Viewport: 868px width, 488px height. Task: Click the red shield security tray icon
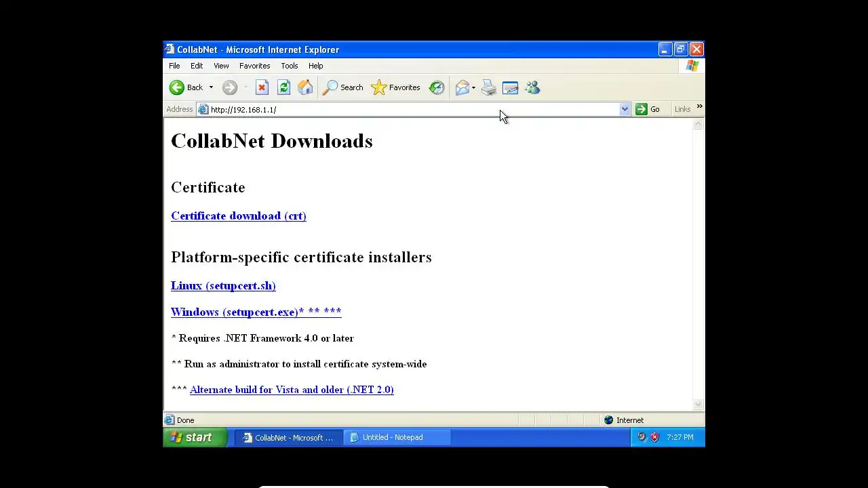click(654, 437)
